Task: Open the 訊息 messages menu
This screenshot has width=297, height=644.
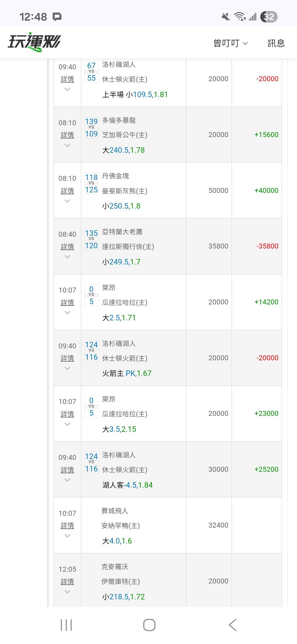Action: pos(276,43)
